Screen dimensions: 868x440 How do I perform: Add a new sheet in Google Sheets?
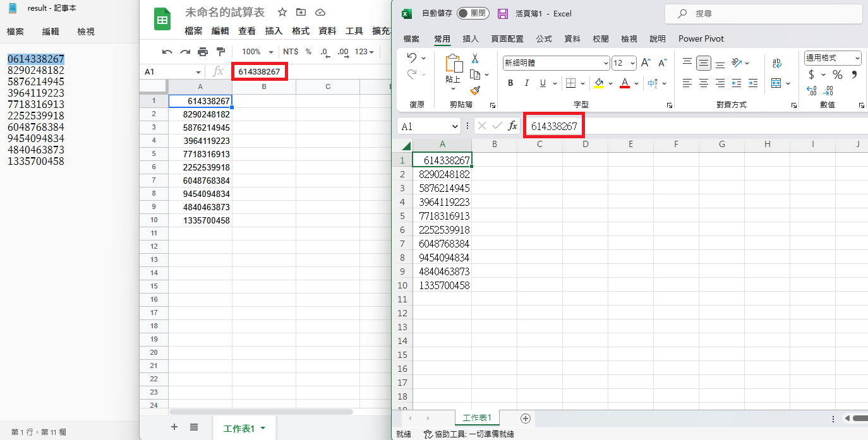point(174,427)
